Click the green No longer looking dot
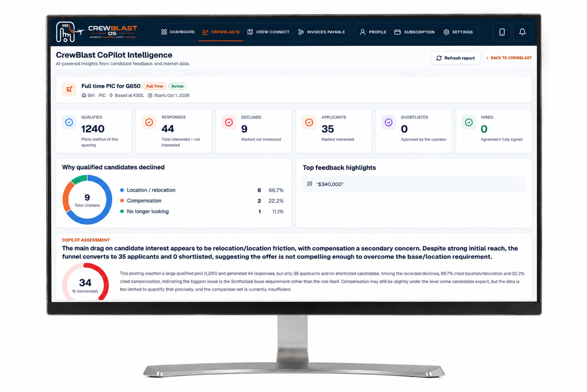The image size is (587, 392). pyautogui.click(x=122, y=211)
